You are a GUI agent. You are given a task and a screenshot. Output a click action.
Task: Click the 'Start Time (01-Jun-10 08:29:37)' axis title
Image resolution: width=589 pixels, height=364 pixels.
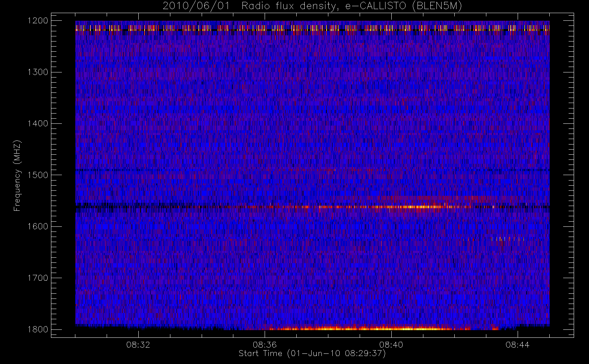point(312,353)
